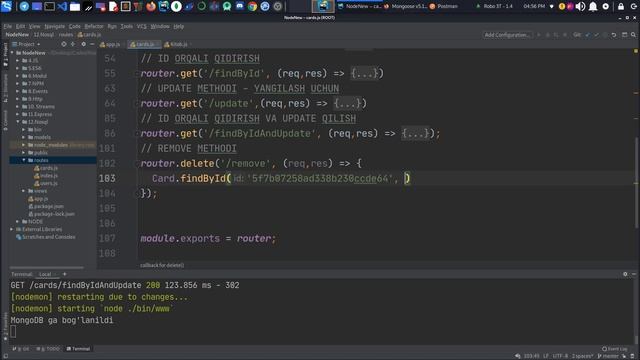Toggle the Project side tool window tab

(x=5, y=54)
